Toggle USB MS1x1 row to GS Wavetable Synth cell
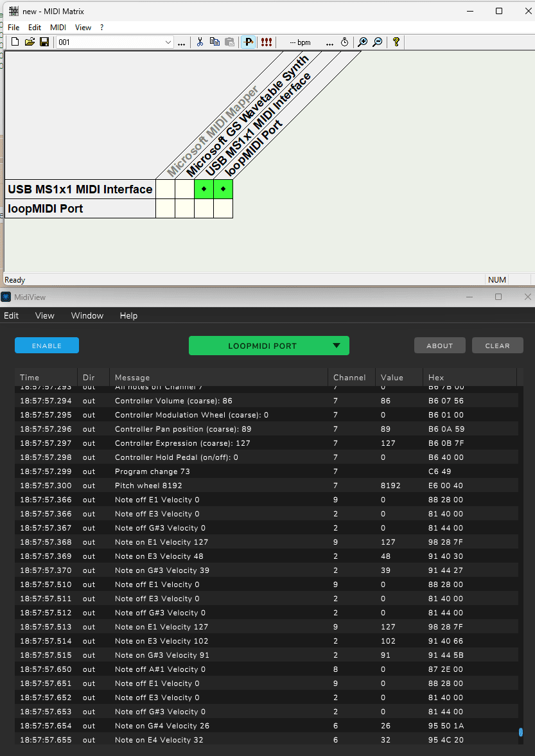Image resolution: width=535 pixels, height=756 pixels. 184,189
